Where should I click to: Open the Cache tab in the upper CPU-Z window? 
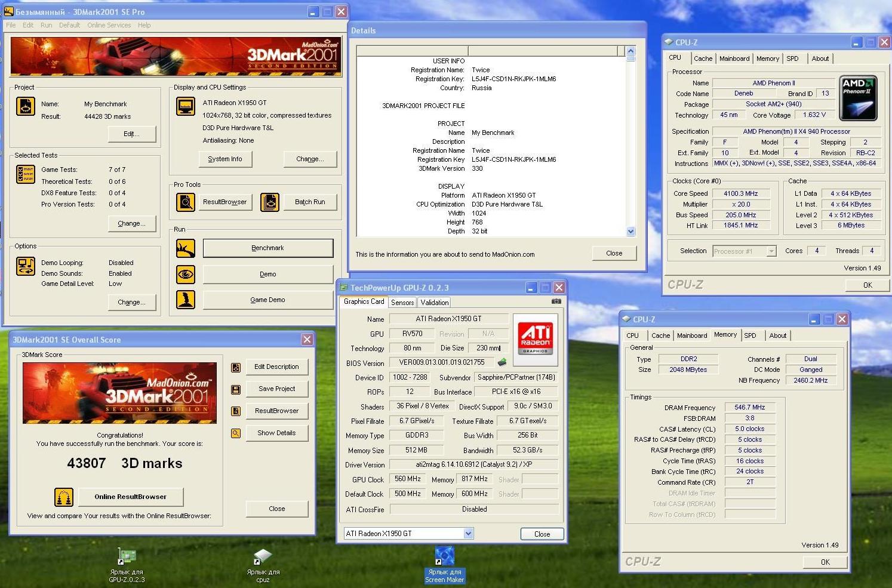[703, 59]
